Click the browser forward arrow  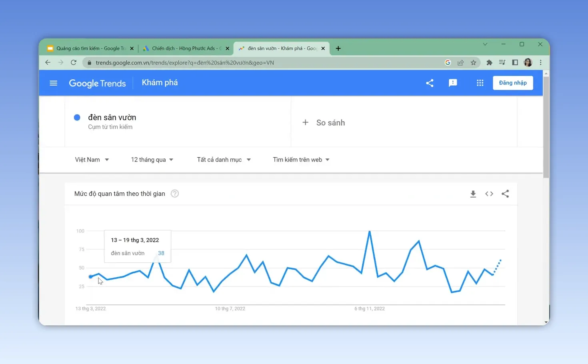point(61,62)
